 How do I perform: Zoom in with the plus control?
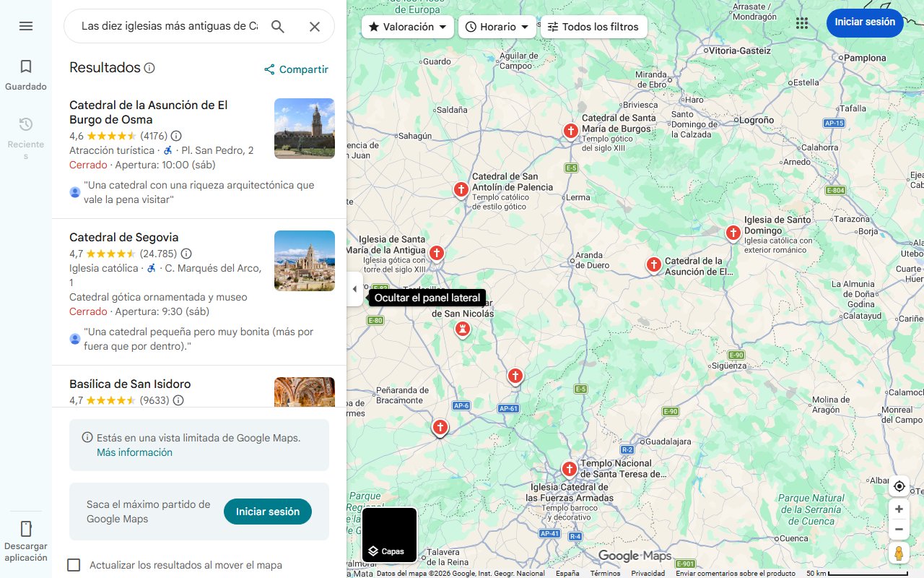click(899, 509)
